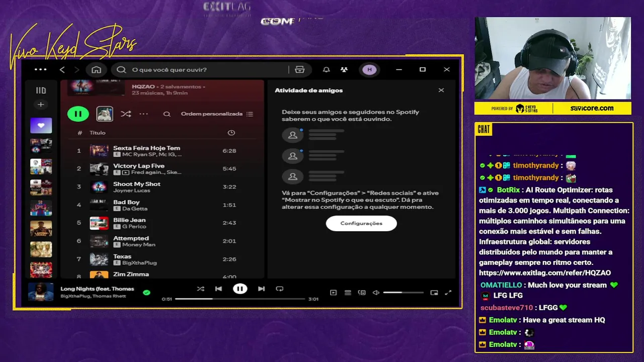The height and width of the screenshot is (362, 644).
Task: Open the miniplayer icon
Action: pos(434,293)
